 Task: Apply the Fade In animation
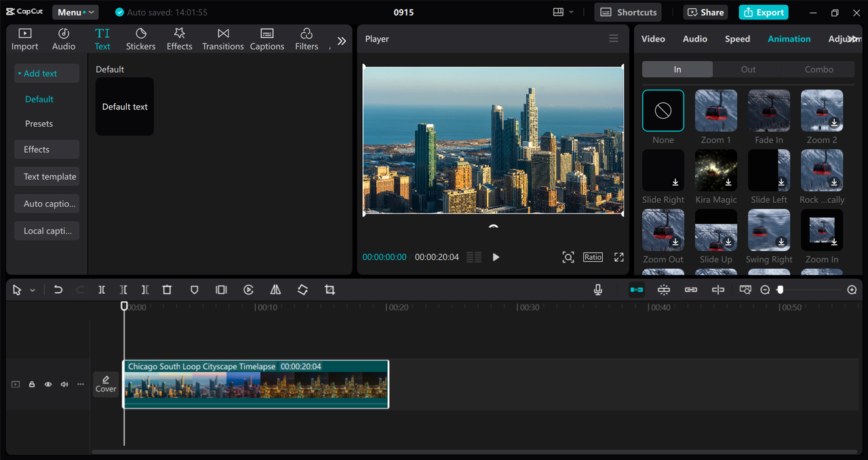click(x=769, y=111)
